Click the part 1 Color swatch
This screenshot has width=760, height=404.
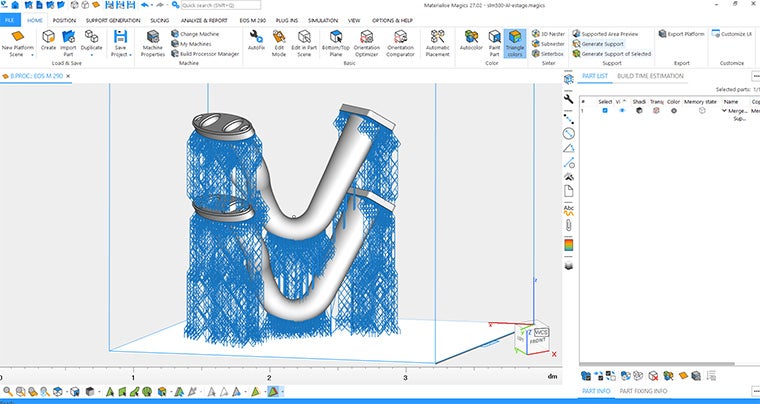tap(674, 111)
